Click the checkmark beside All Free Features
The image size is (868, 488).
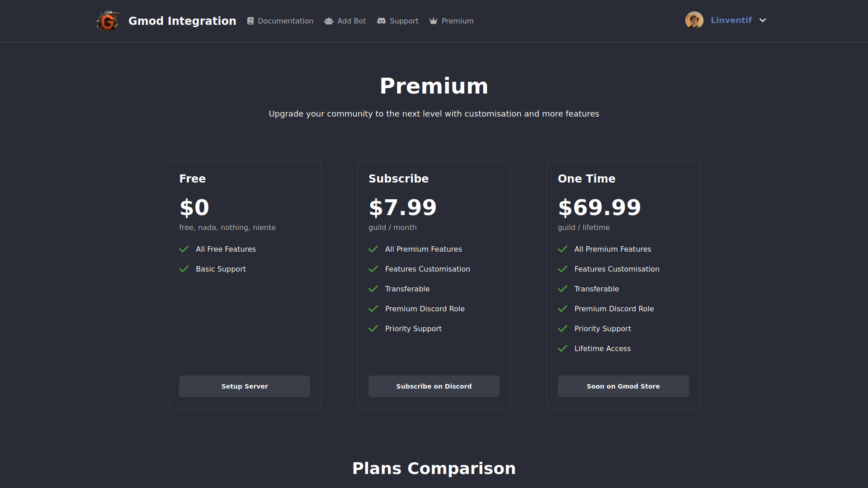click(x=184, y=249)
